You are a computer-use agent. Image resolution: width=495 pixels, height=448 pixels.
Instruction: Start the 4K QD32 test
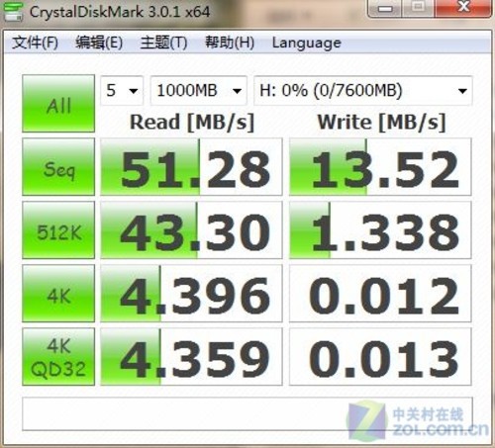pyautogui.click(x=58, y=357)
